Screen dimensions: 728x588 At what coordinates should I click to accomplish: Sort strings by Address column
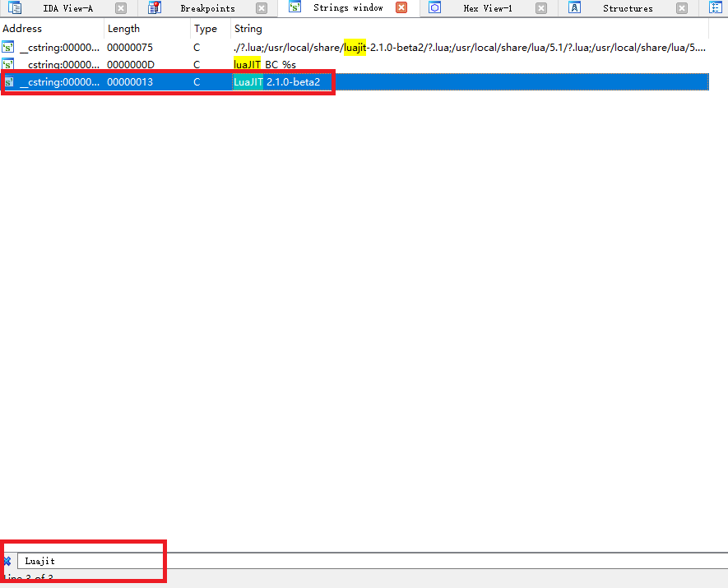point(52,29)
